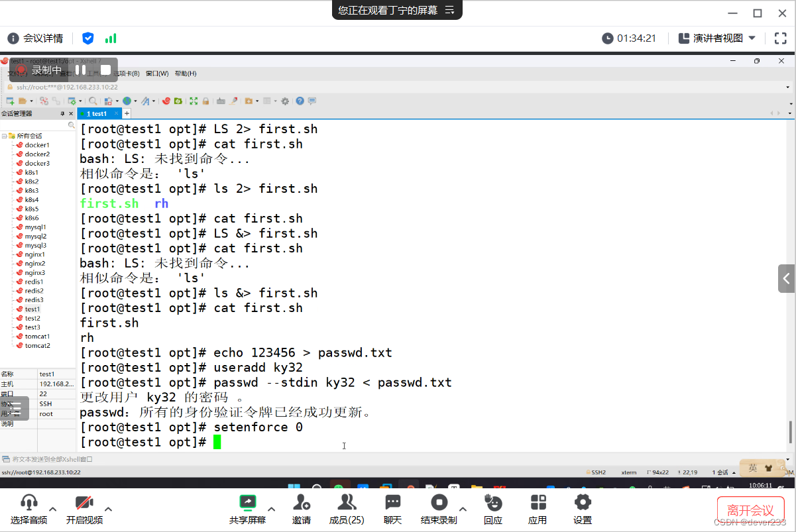Viewport: 796px width, 532px height.
Task: Select mysql2 session in tree
Action: tap(36, 237)
